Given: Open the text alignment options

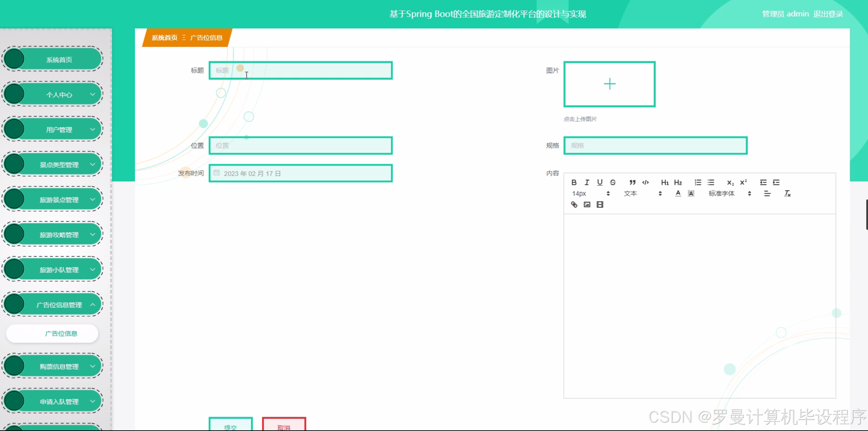Looking at the screenshot, I should point(767,194).
